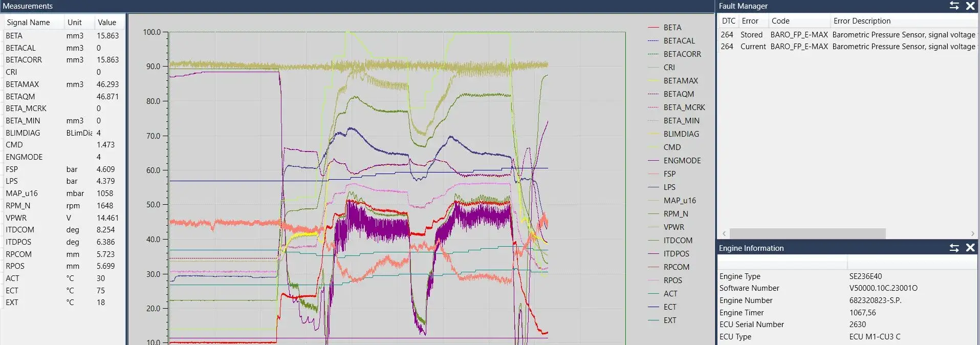Select the Stored BARO_FP_E-MAX fault row
This screenshot has width=980, height=345.
coord(847,35)
